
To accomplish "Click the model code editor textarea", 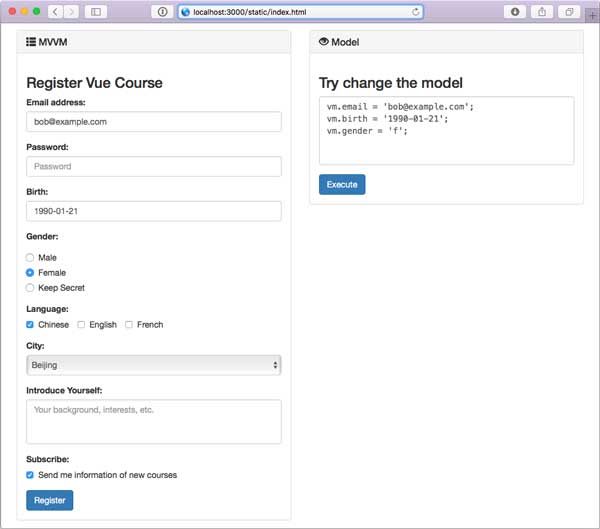I will click(446, 131).
